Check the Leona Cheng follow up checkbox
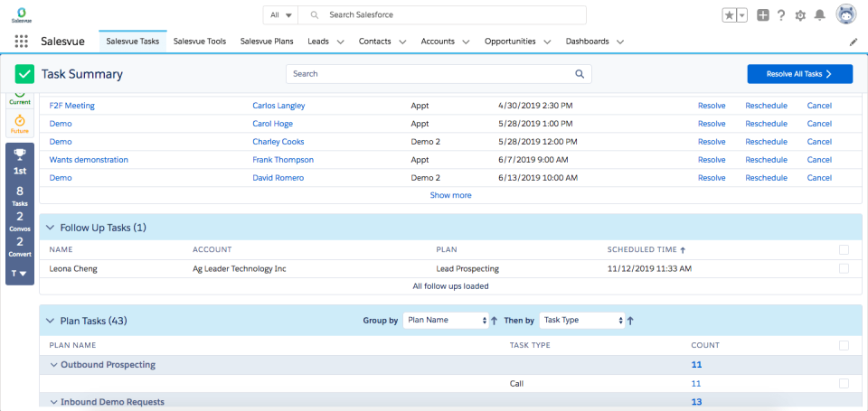868x411 pixels. point(844,268)
